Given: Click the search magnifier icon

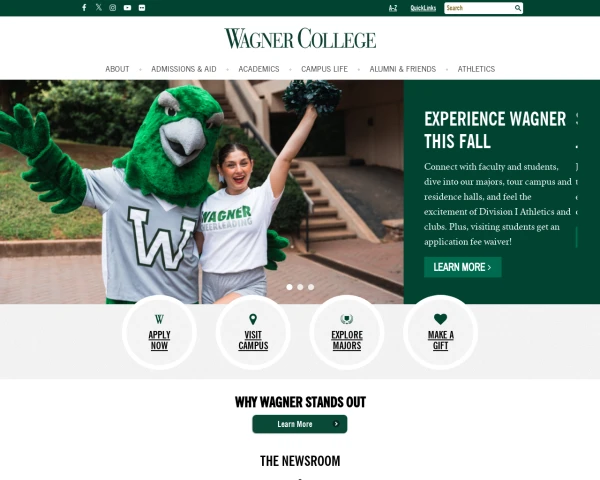Looking at the screenshot, I should coord(518,8).
